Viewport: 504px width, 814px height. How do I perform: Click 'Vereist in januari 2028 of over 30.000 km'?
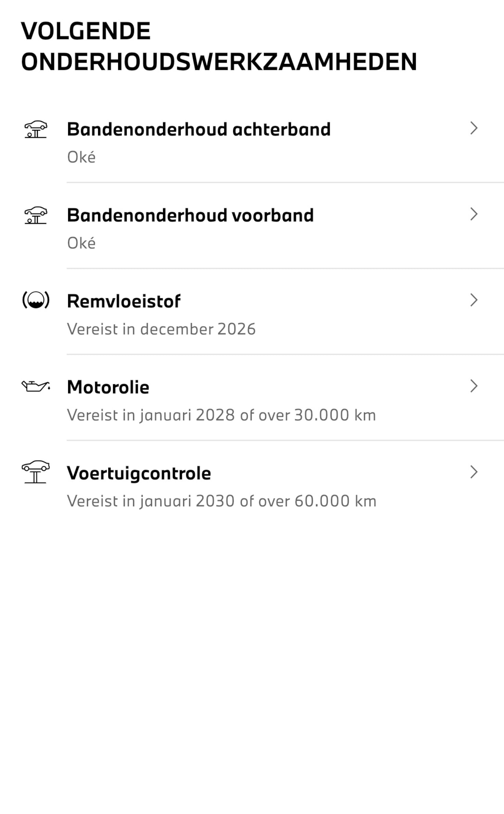tap(221, 415)
